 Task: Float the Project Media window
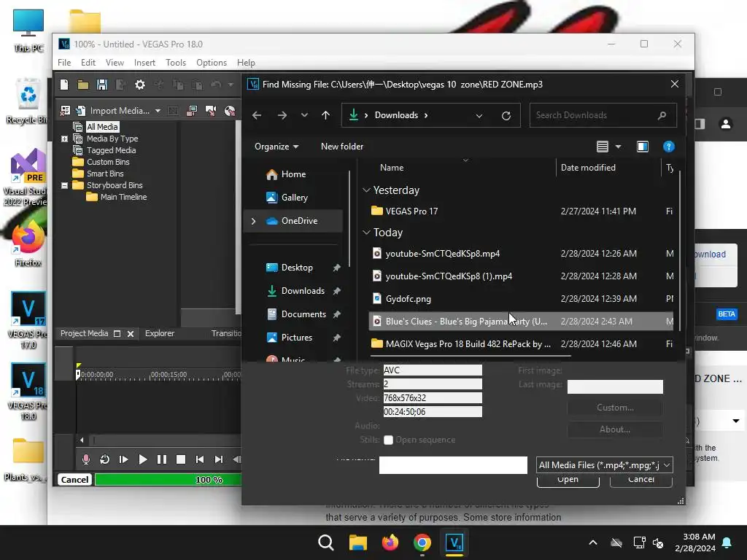117,334
